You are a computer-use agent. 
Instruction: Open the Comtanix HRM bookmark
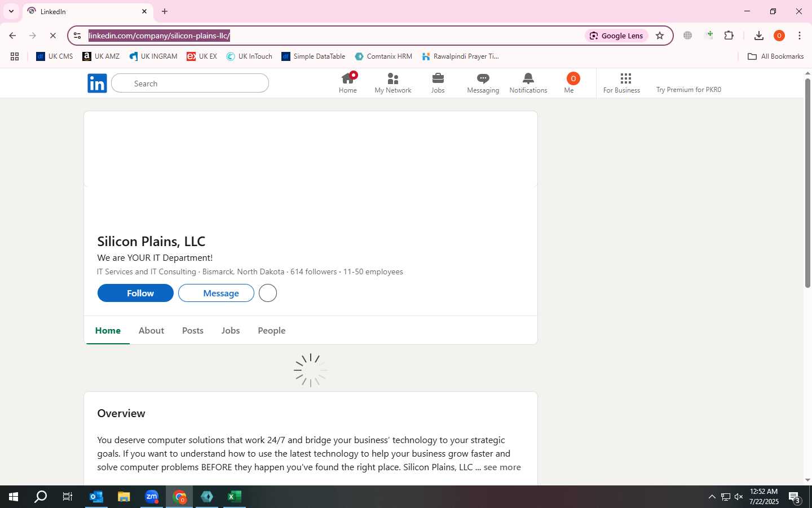pyautogui.click(x=383, y=56)
